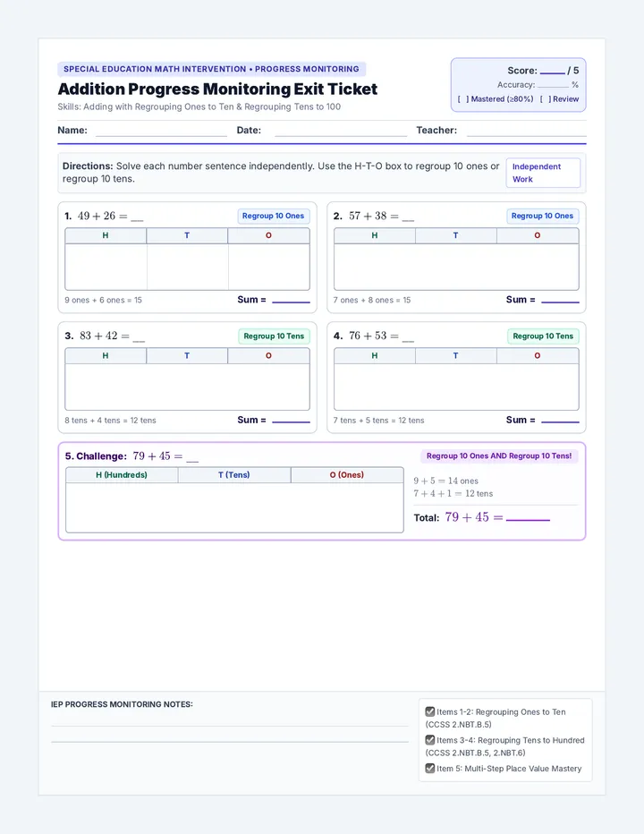Toggle the Items 3-4 Regrouping Tens checkbox
The image size is (644, 834).
(x=429, y=739)
